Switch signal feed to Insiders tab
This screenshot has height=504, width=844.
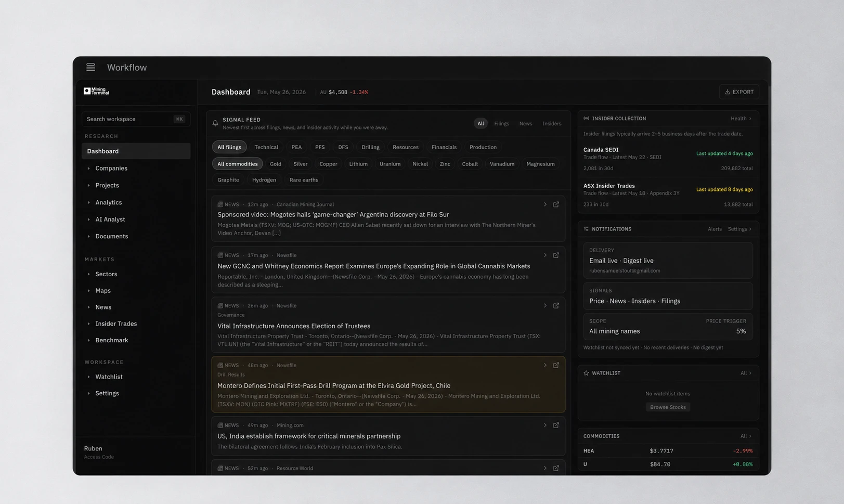(552, 123)
